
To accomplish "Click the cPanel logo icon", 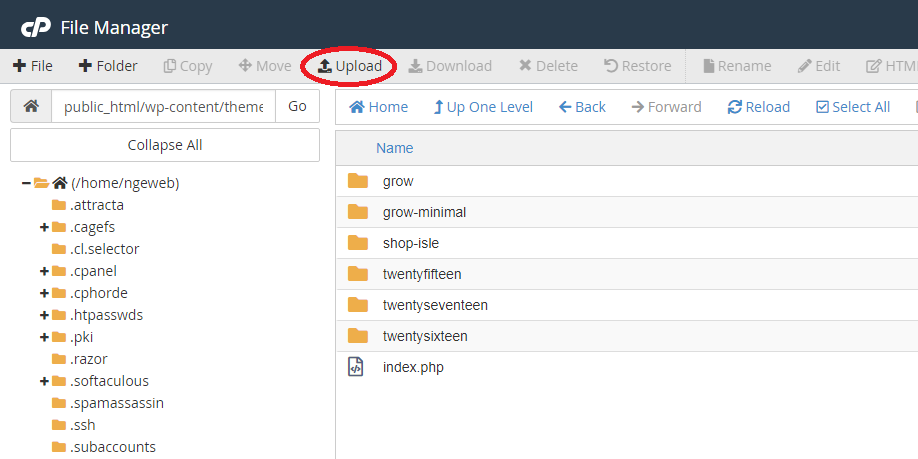I will click(x=36, y=28).
